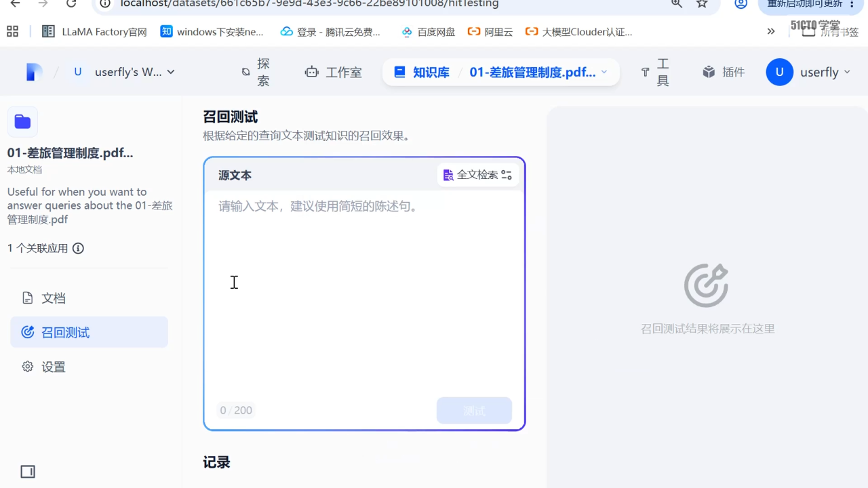
Task: Open the 百度网盘 bookmark
Action: (429, 32)
